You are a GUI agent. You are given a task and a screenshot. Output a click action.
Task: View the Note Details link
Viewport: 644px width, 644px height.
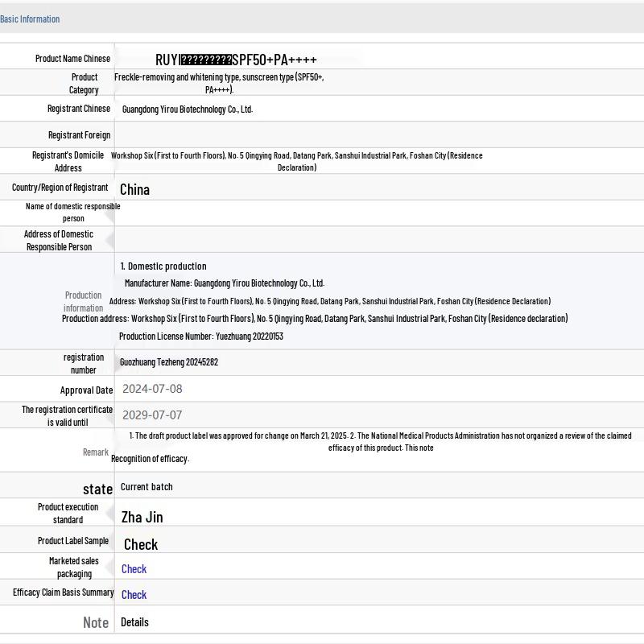pyautogui.click(x=134, y=622)
